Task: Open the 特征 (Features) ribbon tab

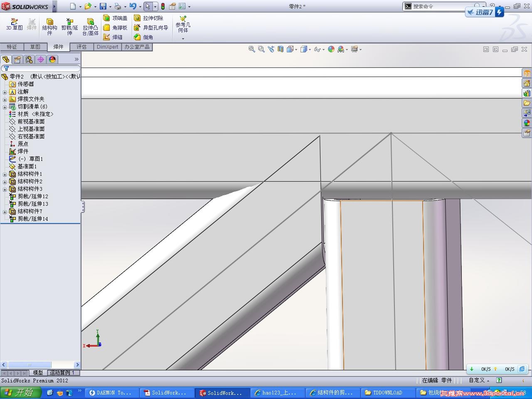Action: coord(12,47)
